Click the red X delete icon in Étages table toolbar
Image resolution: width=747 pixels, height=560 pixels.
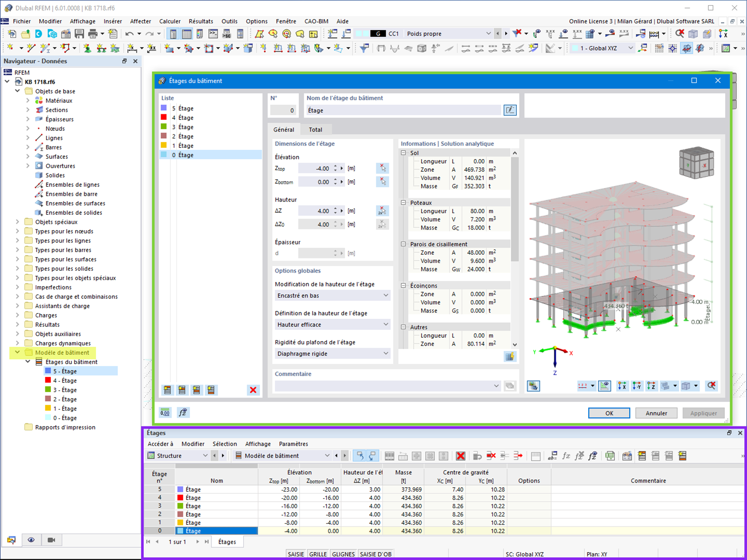(x=460, y=456)
